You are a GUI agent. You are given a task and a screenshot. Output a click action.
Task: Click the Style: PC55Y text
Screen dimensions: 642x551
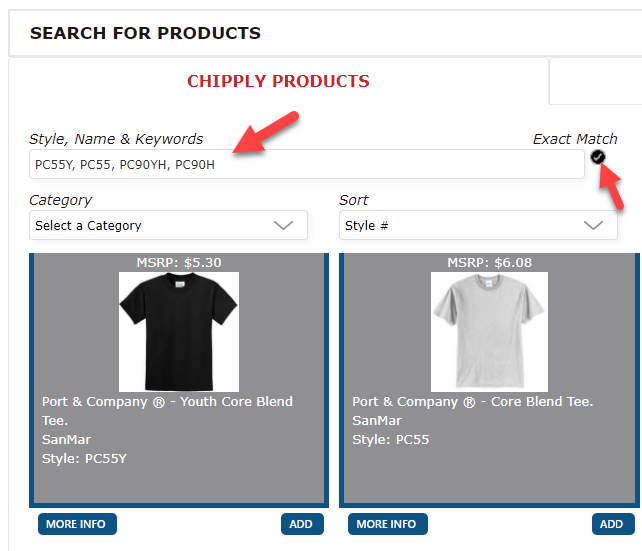click(x=84, y=458)
